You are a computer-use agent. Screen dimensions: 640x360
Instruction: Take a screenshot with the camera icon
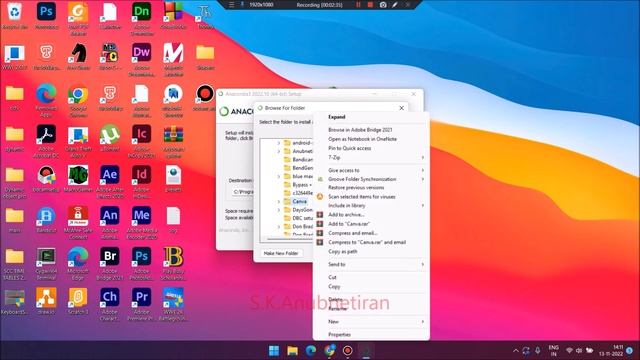coord(383,5)
